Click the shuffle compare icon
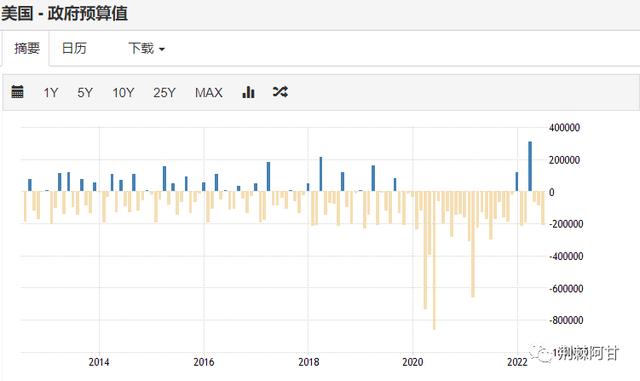Screen dimensions: 640x381 [280, 91]
